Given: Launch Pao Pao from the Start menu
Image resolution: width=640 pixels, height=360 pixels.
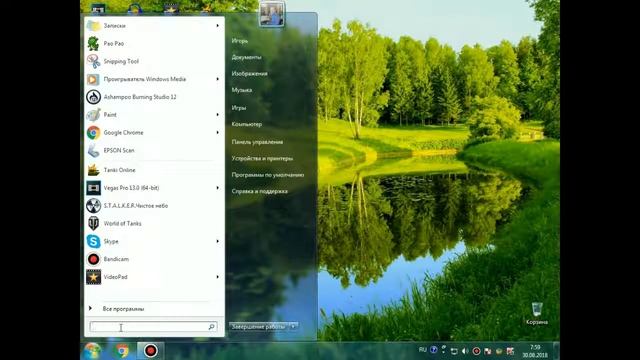Looking at the screenshot, I should pyautogui.click(x=154, y=43).
